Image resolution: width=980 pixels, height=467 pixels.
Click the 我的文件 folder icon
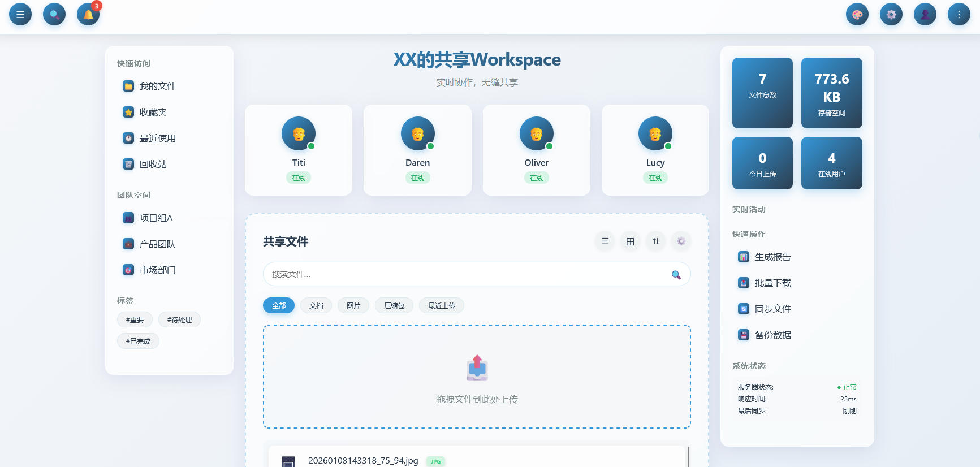pyautogui.click(x=128, y=86)
